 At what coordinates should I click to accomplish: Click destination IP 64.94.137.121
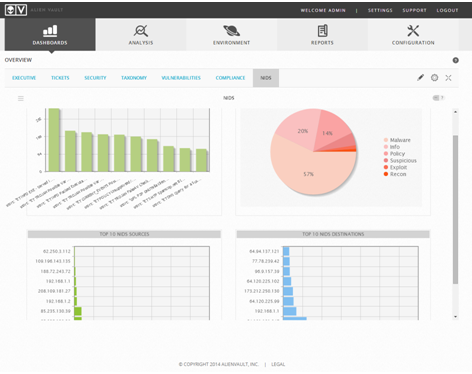click(x=264, y=251)
